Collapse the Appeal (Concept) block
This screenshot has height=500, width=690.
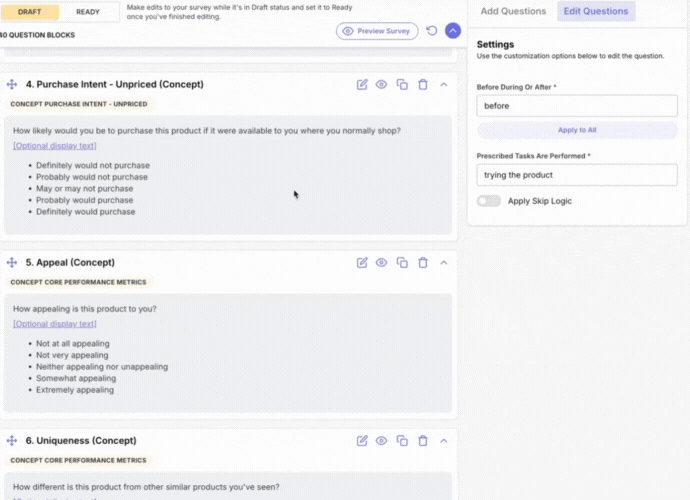click(444, 263)
